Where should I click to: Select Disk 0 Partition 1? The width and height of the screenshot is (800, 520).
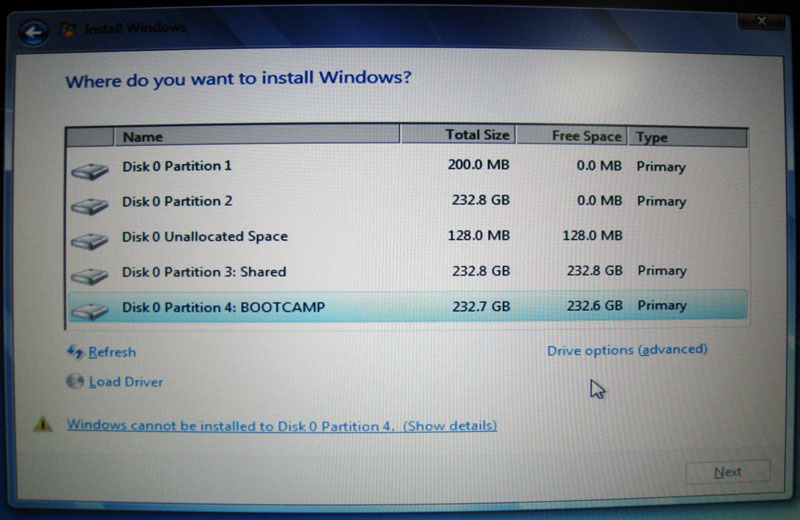coord(407,166)
